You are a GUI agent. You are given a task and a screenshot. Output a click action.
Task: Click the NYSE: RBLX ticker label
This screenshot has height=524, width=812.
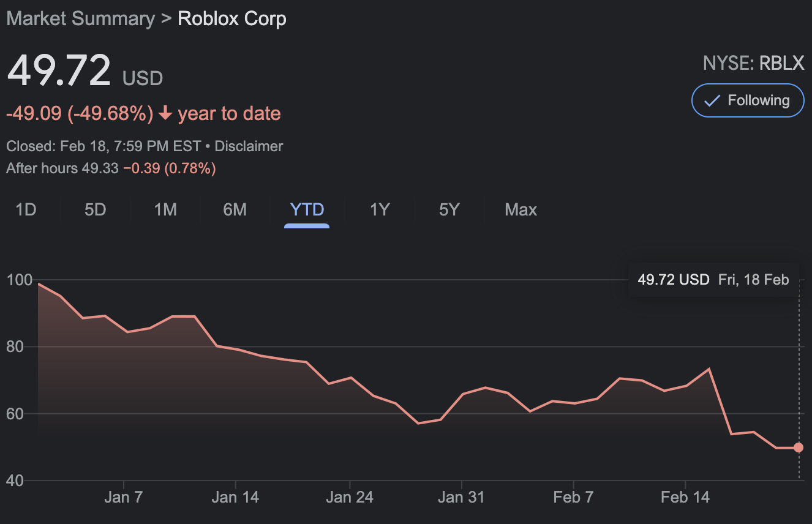point(753,63)
